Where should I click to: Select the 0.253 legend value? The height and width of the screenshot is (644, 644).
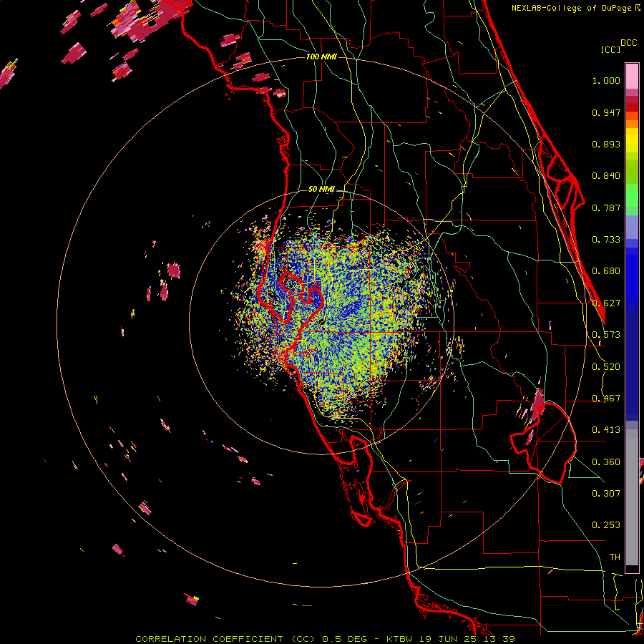tap(606, 525)
